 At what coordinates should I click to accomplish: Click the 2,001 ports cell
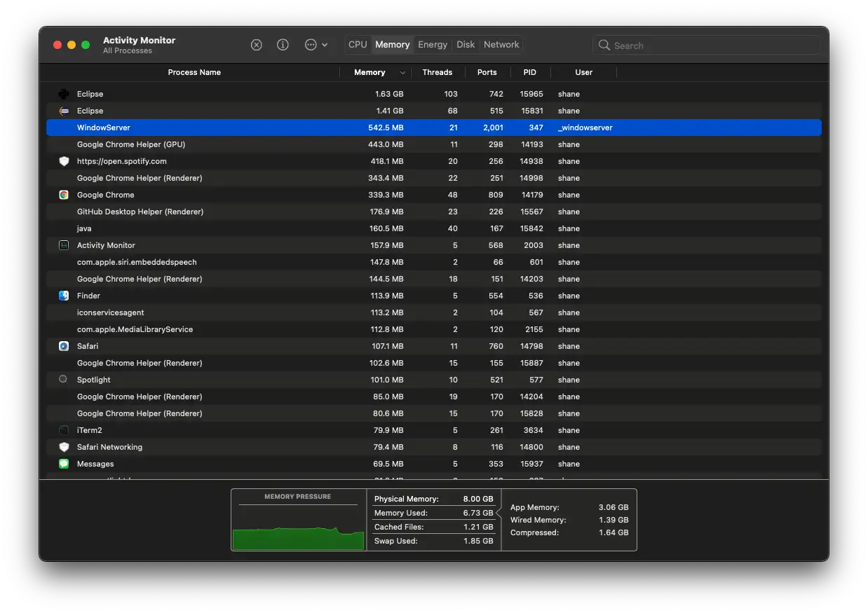point(493,128)
